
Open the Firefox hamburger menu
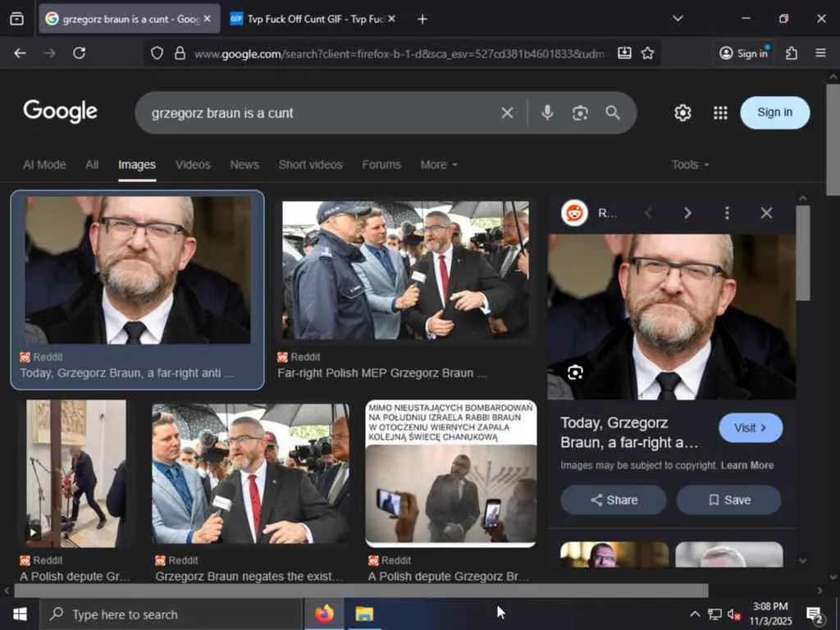coord(820,53)
